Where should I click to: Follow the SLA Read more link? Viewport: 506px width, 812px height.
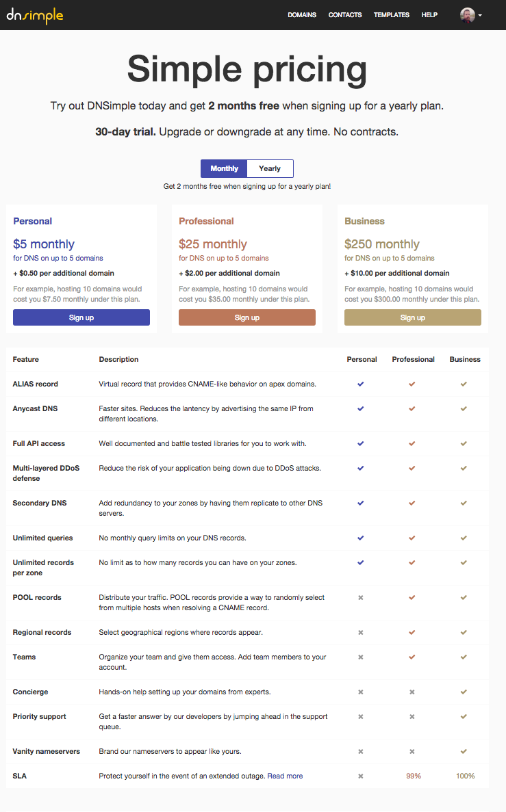[285, 776]
